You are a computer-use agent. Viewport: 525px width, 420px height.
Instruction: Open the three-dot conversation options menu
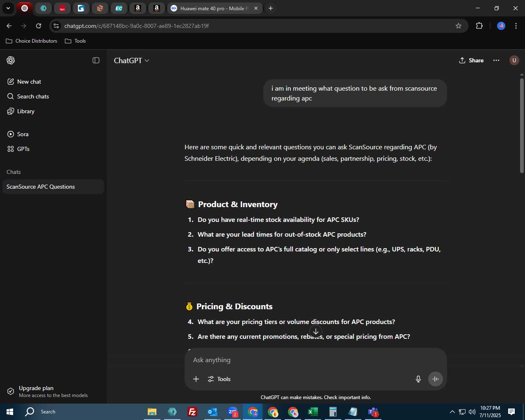(496, 60)
